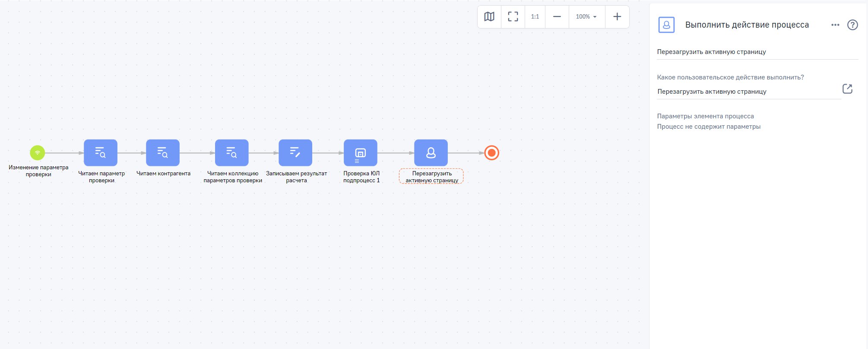868x349 pixels.
Task: Zoom in with the plus button
Action: point(617,16)
